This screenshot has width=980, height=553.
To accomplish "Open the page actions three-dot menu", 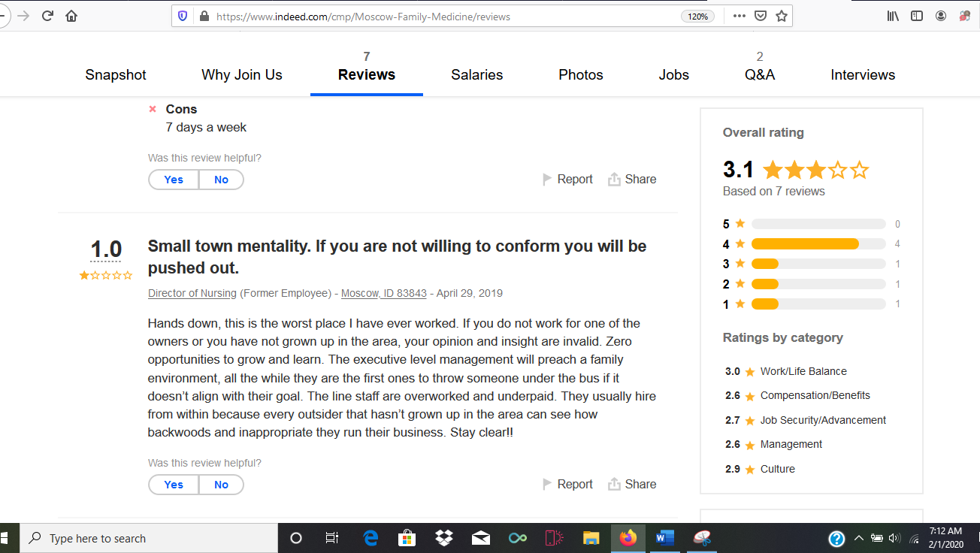I will [x=740, y=16].
